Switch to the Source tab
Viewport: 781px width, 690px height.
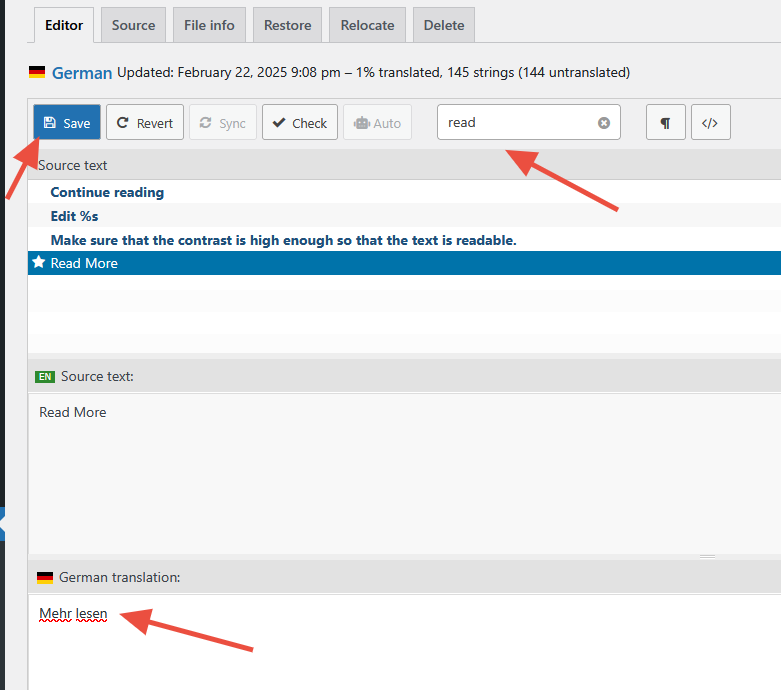133,25
